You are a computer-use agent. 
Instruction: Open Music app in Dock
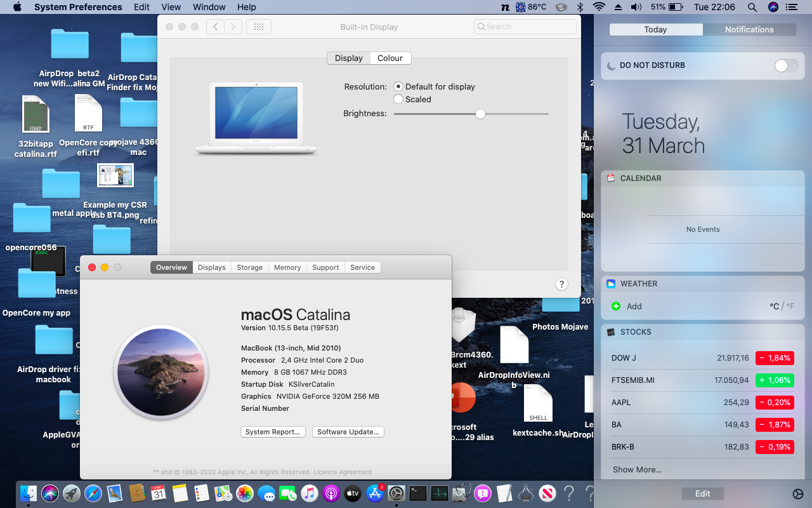[x=310, y=493]
